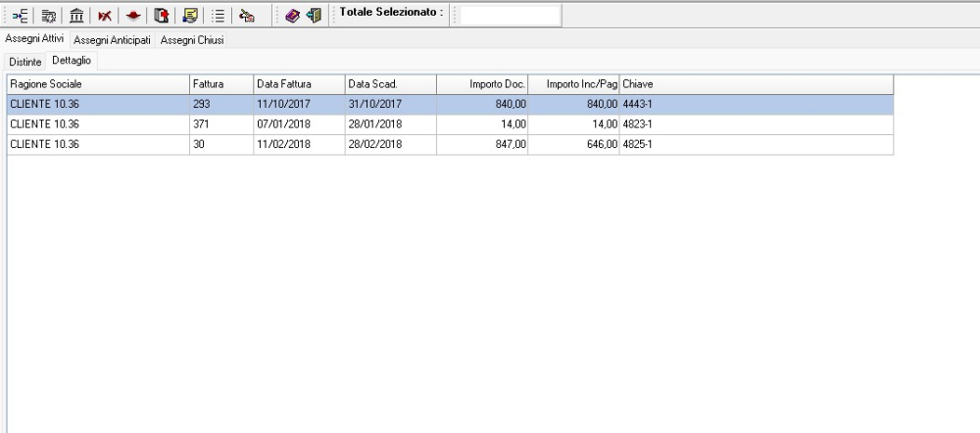Switch to Assegni Anticipati tab
Image resolution: width=980 pixels, height=433 pixels.
pos(112,40)
